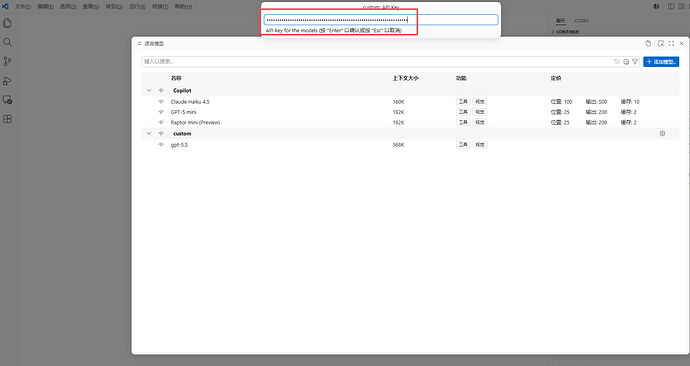690x366 pixels.
Task: Open the Remote Explorer activity bar icon
Action: (x=7, y=100)
